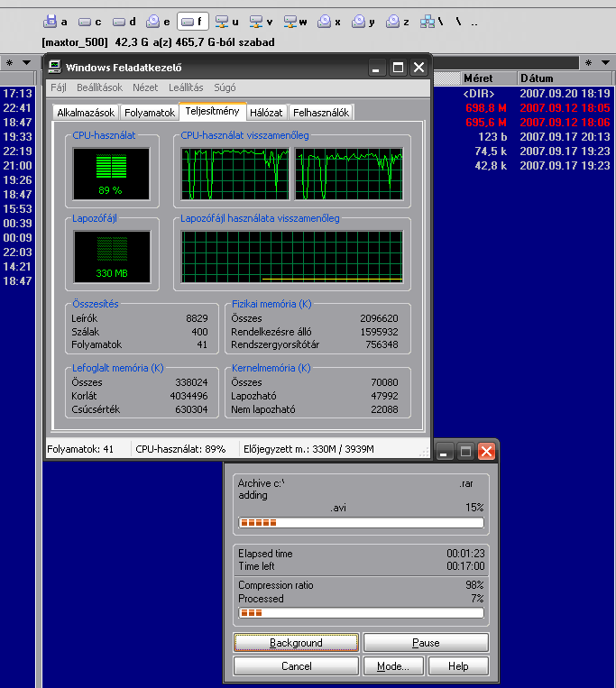The height and width of the screenshot is (688, 616).
Task: Click status bar Folyamatok: 41
Action: coord(80,449)
